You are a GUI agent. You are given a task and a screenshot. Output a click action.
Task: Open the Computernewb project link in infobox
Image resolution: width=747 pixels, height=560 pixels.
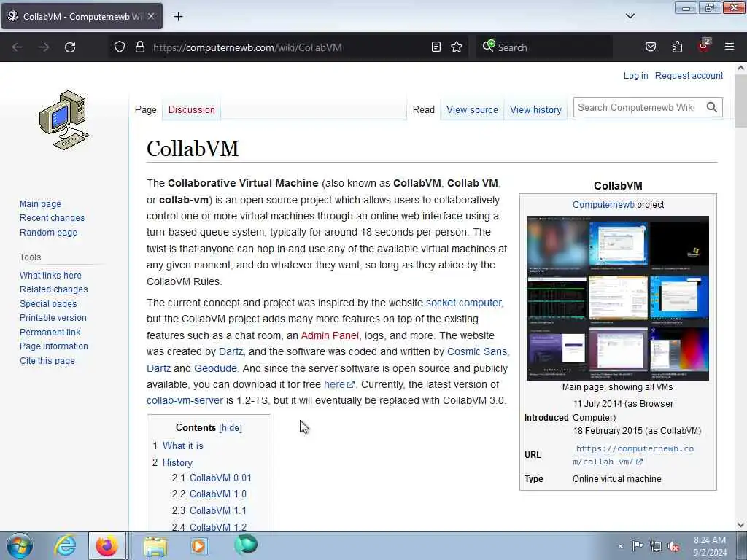click(x=603, y=205)
